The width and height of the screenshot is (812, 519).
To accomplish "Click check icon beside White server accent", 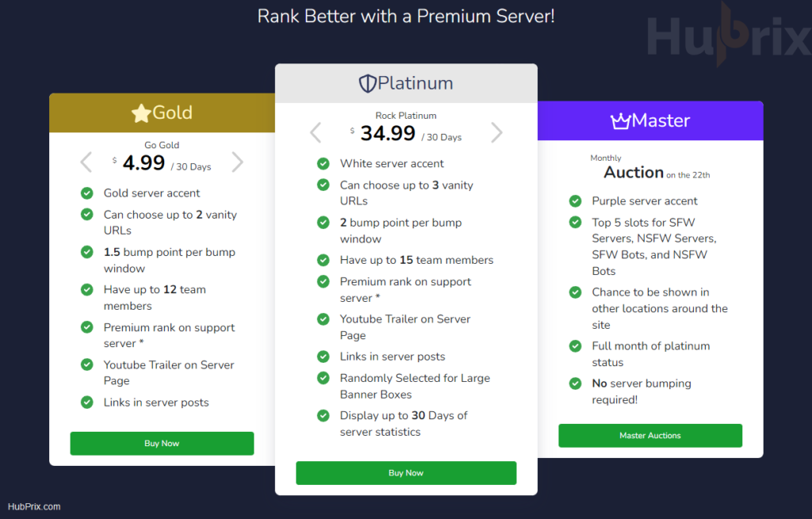I will click(x=324, y=163).
